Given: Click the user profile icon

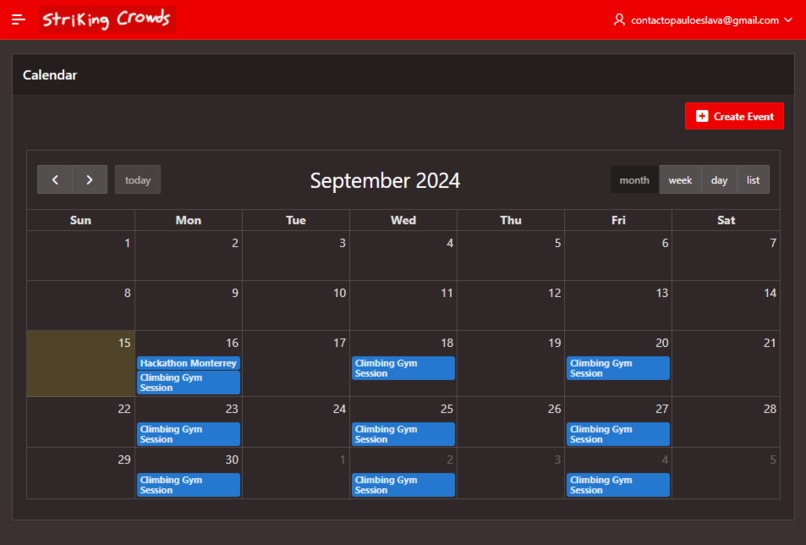Looking at the screenshot, I should (x=619, y=20).
